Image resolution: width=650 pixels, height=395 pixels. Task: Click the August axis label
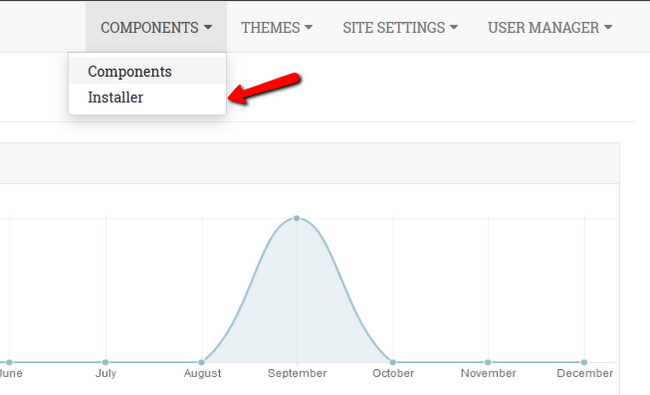pos(202,373)
